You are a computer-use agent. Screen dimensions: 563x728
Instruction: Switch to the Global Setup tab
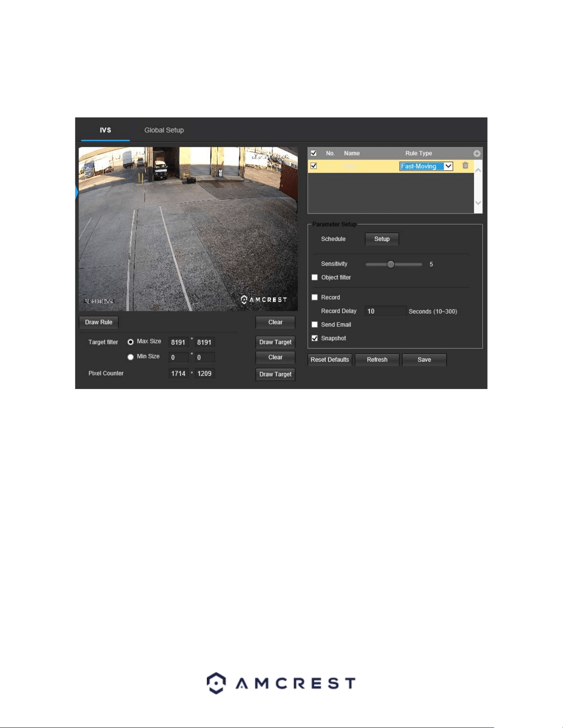[x=164, y=130]
